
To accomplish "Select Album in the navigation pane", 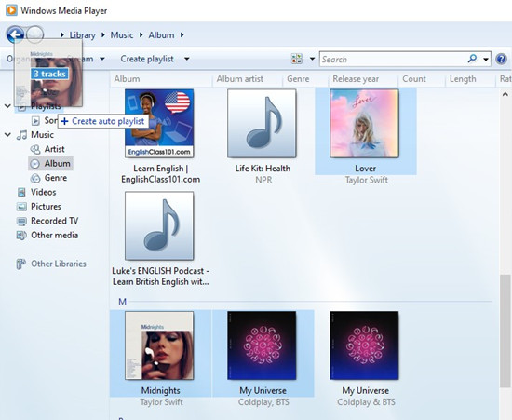I will pos(57,163).
